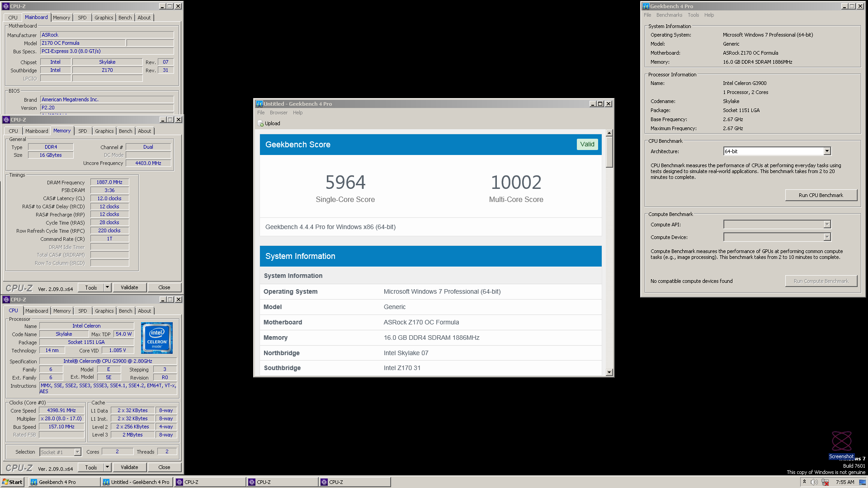Click the title bar icon of the CPU-Z Mainboard window
Image resolution: width=868 pixels, height=488 pixels.
[6, 6]
